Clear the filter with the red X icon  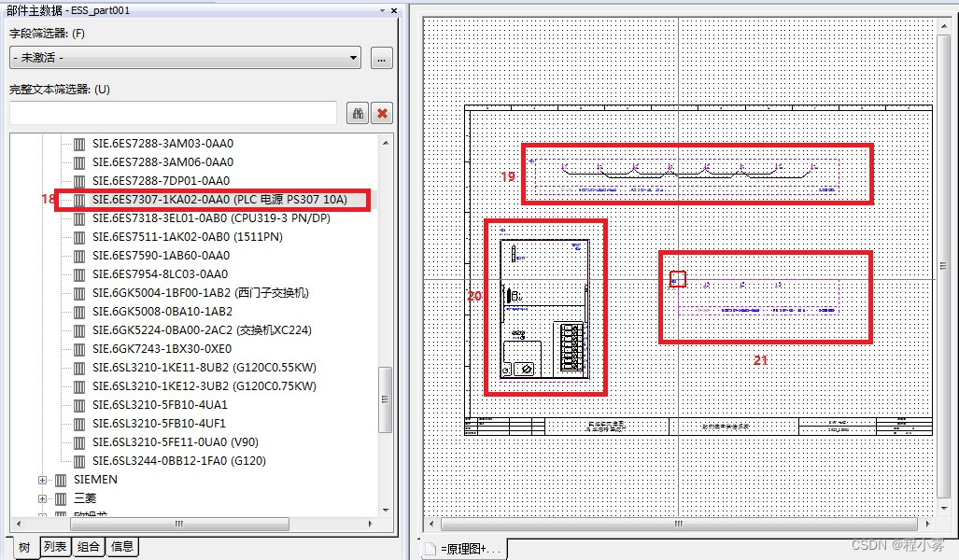[382, 113]
